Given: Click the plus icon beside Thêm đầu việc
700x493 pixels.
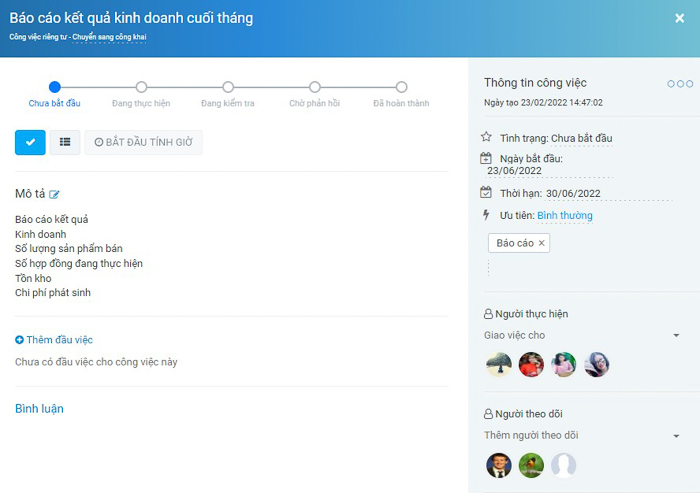Looking at the screenshot, I should point(19,340).
